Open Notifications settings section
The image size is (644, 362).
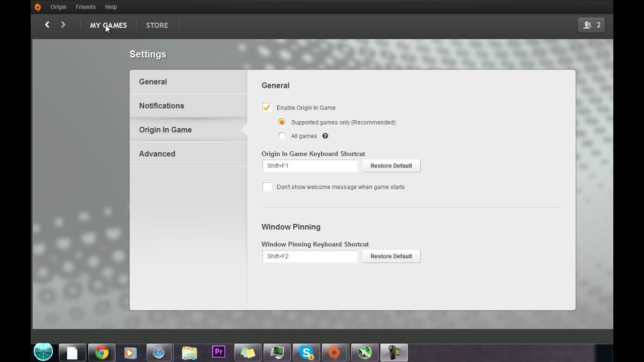click(188, 106)
